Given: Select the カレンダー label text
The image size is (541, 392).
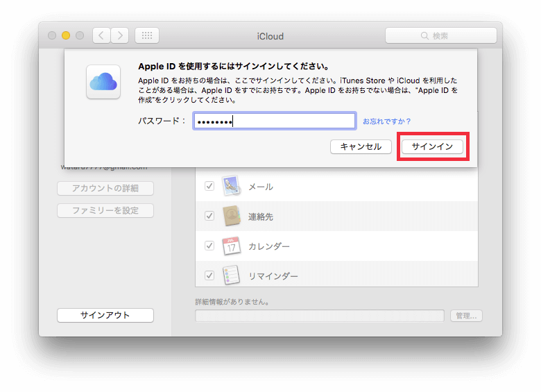Looking at the screenshot, I should point(269,246).
